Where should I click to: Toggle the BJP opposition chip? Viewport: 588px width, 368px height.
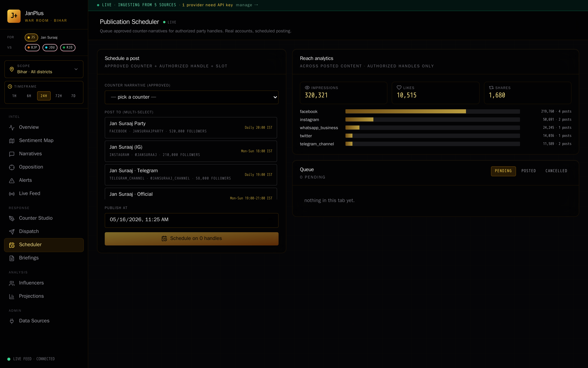32,47
